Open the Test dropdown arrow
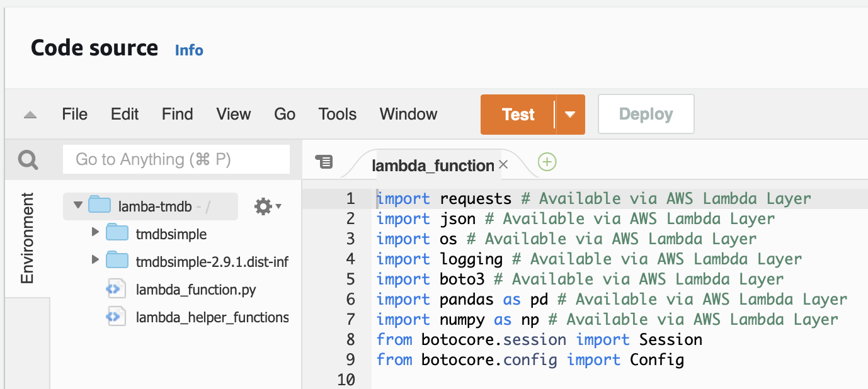The image size is (868, 389). [x=570, y=114]
